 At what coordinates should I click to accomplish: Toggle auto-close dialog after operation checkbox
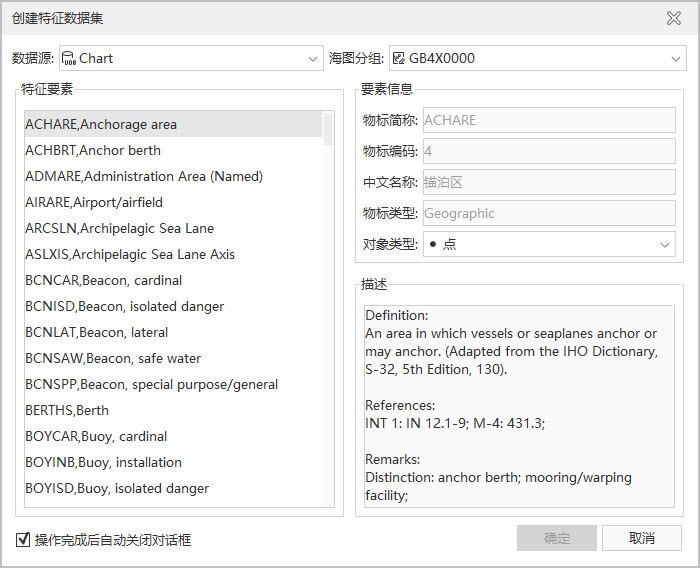coord(23,540)
